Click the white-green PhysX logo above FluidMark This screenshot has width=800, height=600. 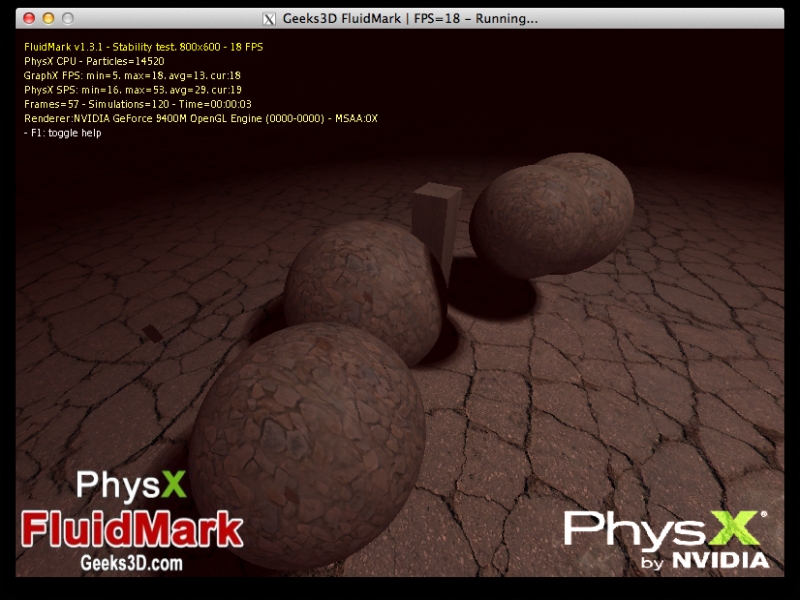[x=131, y=485]
